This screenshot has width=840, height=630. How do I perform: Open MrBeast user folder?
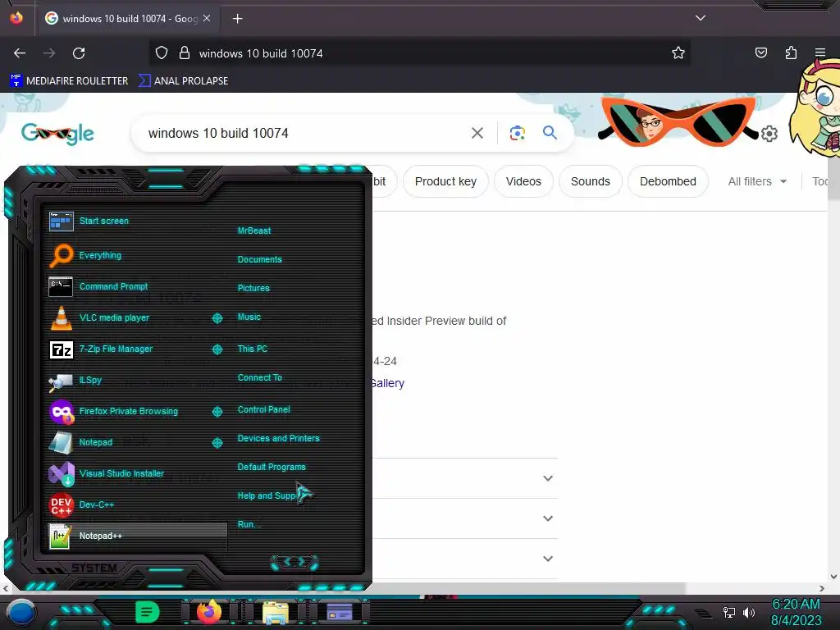(254, 231)
